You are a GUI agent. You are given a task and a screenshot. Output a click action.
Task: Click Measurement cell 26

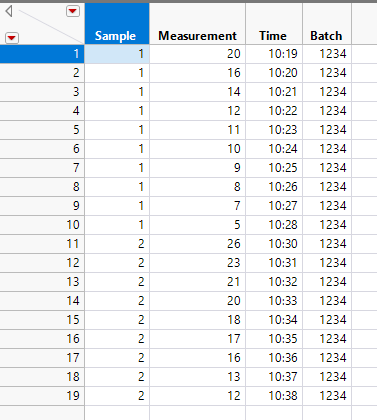tap(197, 244)
